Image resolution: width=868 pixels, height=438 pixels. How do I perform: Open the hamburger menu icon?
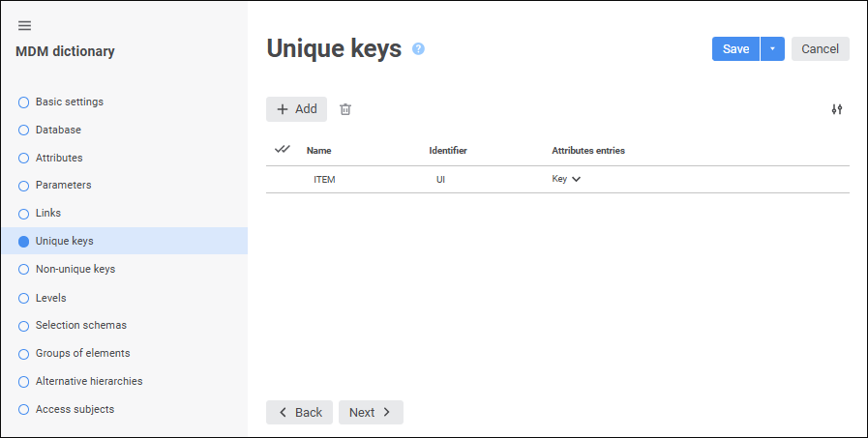pyautogui.click(x=24, y=26)
